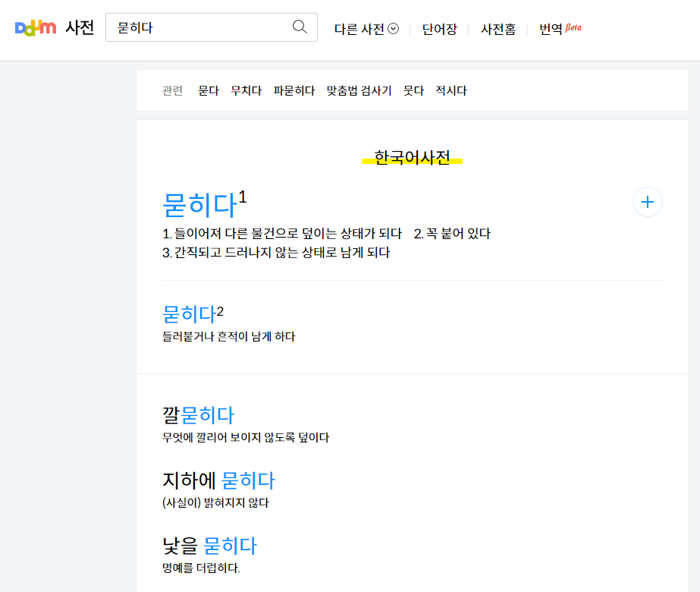This screenshot has width=700, height=592.
Task: Expand the other dictionaries chevron
Action: [393, 27]
